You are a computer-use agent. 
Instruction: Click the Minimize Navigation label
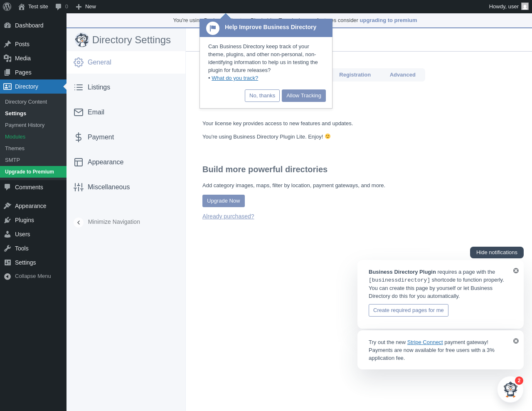click(114, 222)
